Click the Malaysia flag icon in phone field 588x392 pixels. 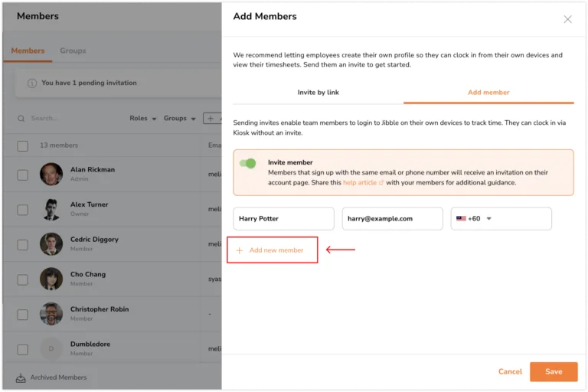[461, 219]
